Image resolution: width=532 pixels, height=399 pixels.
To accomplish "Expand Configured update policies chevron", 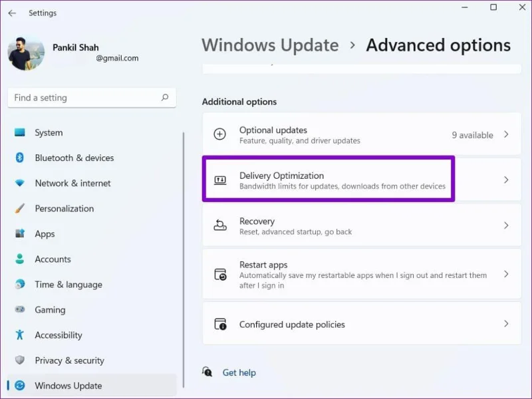I will click(x=506, y=324).
